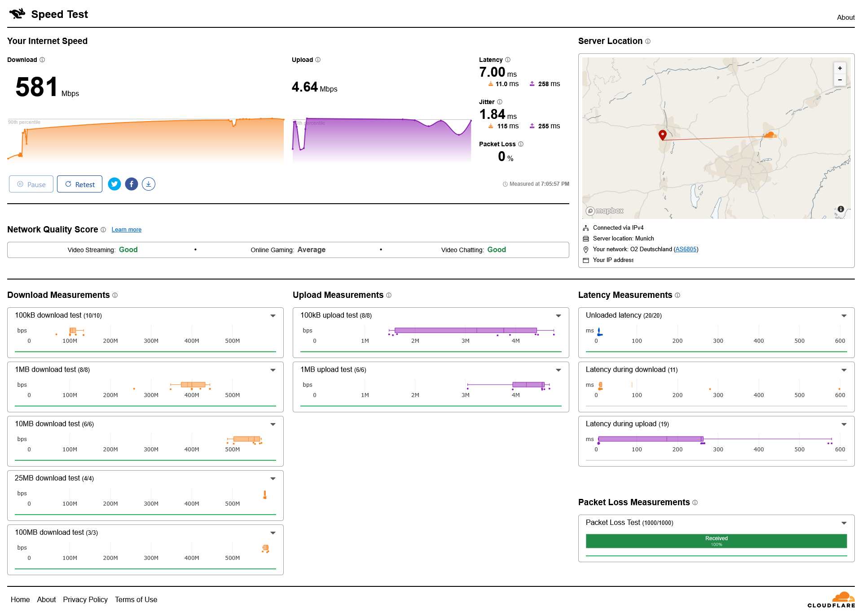Image resolution: width=862 pixels, height=616 pixels.
Task: Expand the Packet Loss Test panel
Action: pos(844,523)
